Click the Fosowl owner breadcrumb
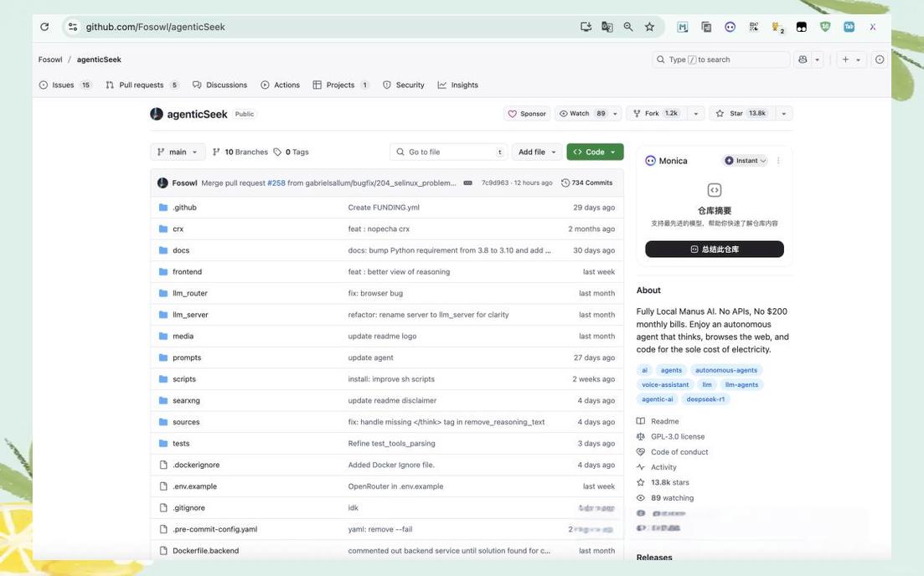 [50, 59]
